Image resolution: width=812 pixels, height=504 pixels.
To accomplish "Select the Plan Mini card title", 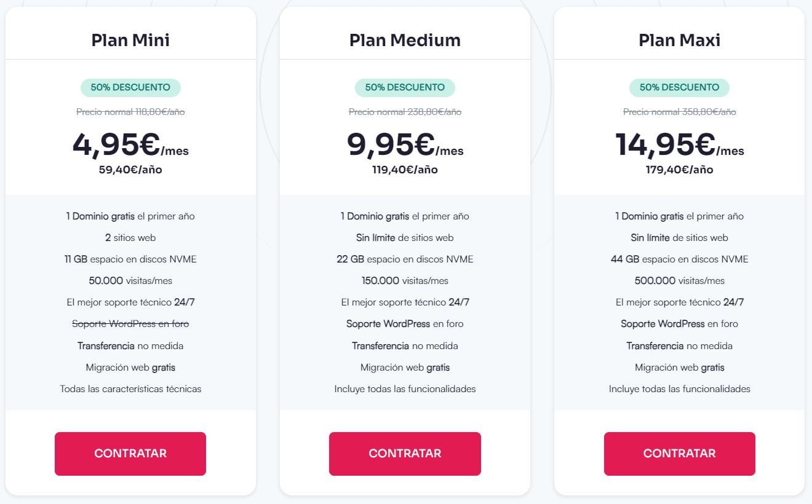I will (x=130, y=39).
